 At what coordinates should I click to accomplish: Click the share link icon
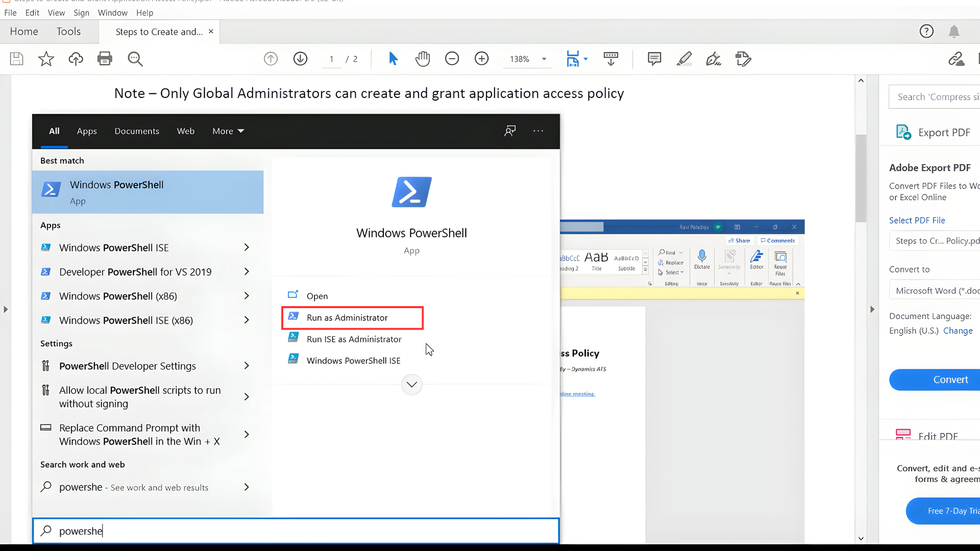957,59
